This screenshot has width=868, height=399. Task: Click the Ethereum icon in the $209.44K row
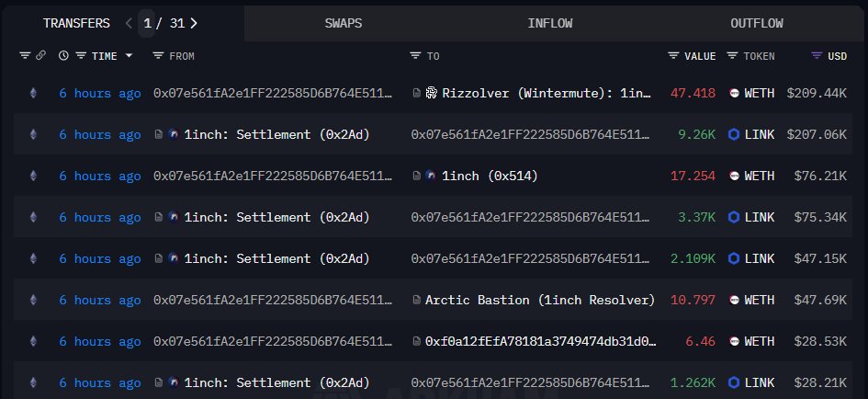click(33, 93)
